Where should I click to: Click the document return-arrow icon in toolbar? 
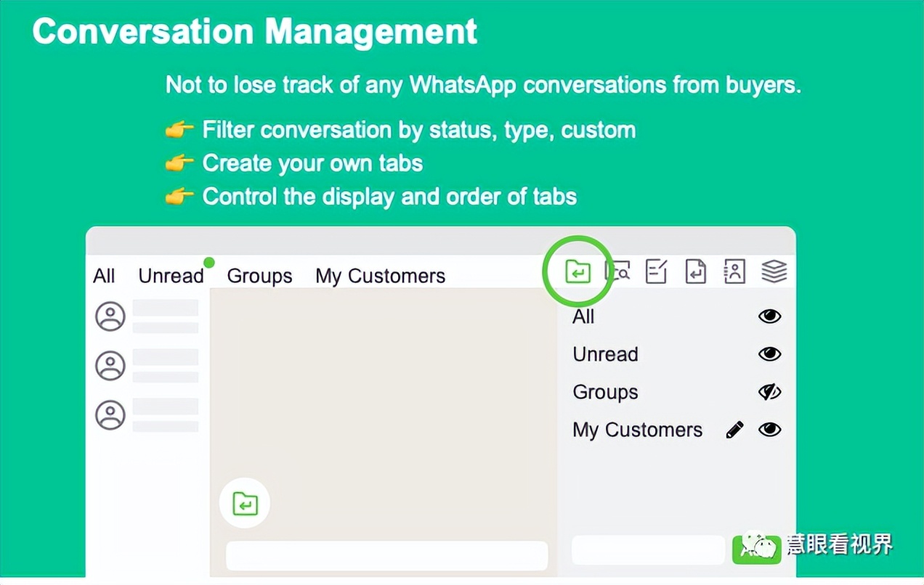pos(695,271)
